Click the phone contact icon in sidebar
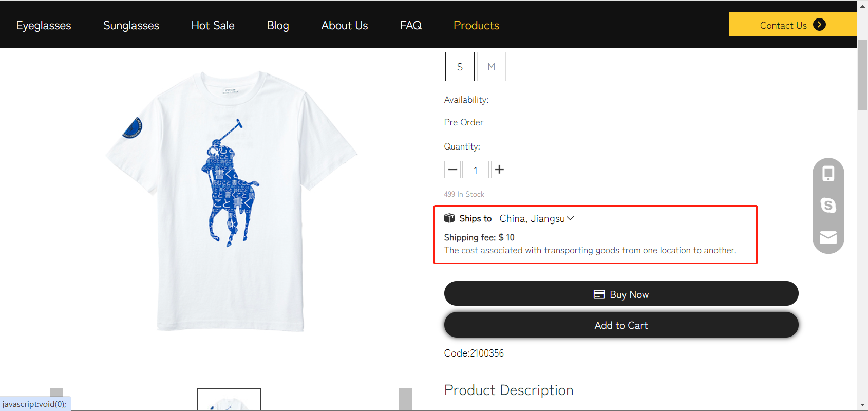The image size is (868, 411). (x=828, y=174)
